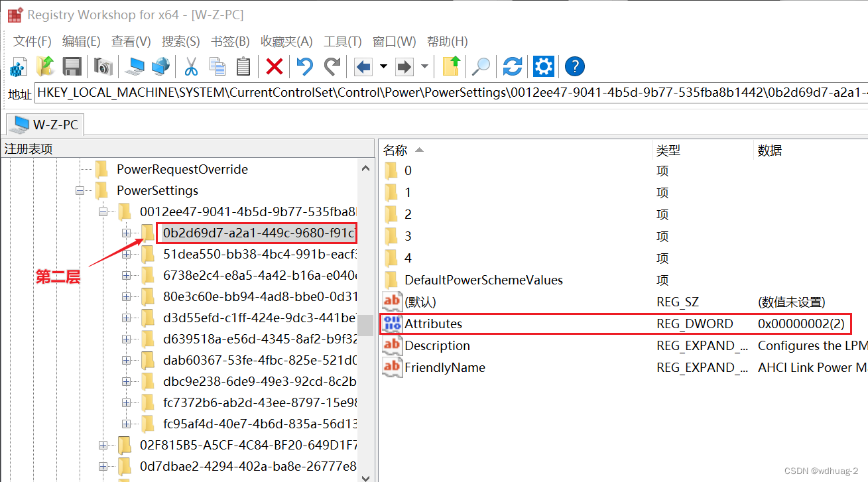Collapse the PowerSettings tree node
The height and width of the screenshot is (482, 868).
pyautogui.click(x=80, y=190)
